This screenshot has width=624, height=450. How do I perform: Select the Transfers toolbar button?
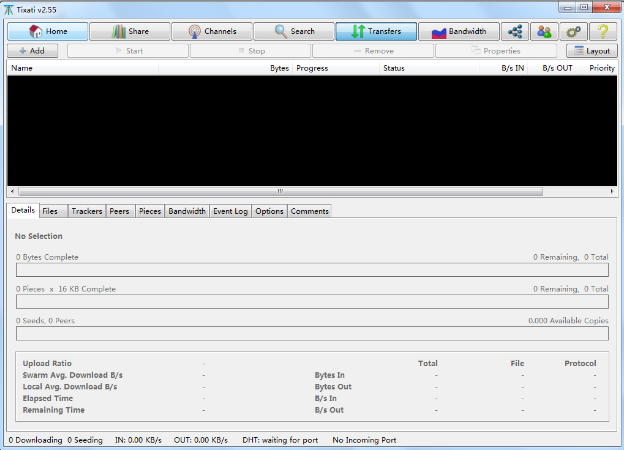375,31
